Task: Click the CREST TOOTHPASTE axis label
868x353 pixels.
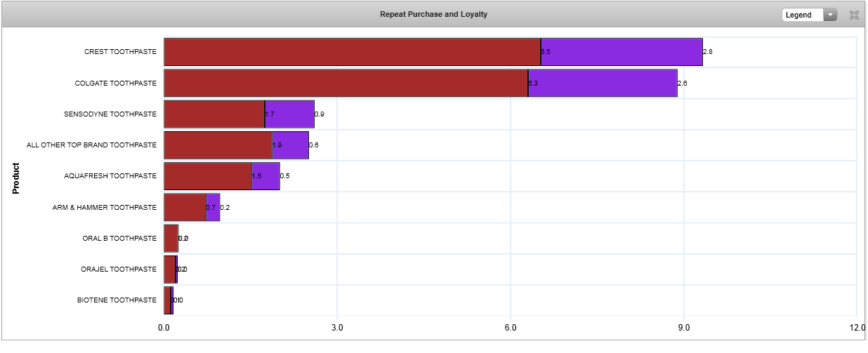Action: pyautogui.click(x=120, y=52)
